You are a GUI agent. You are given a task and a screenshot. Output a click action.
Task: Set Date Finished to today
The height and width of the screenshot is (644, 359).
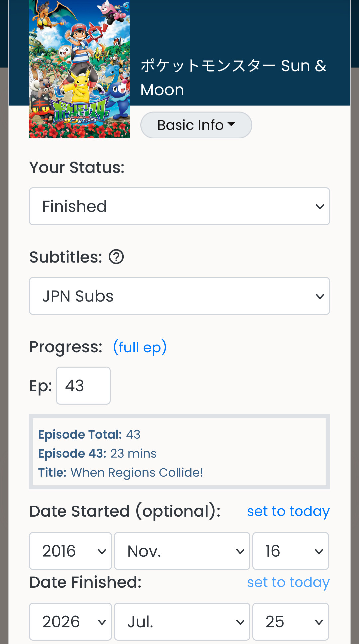[288, 582]
